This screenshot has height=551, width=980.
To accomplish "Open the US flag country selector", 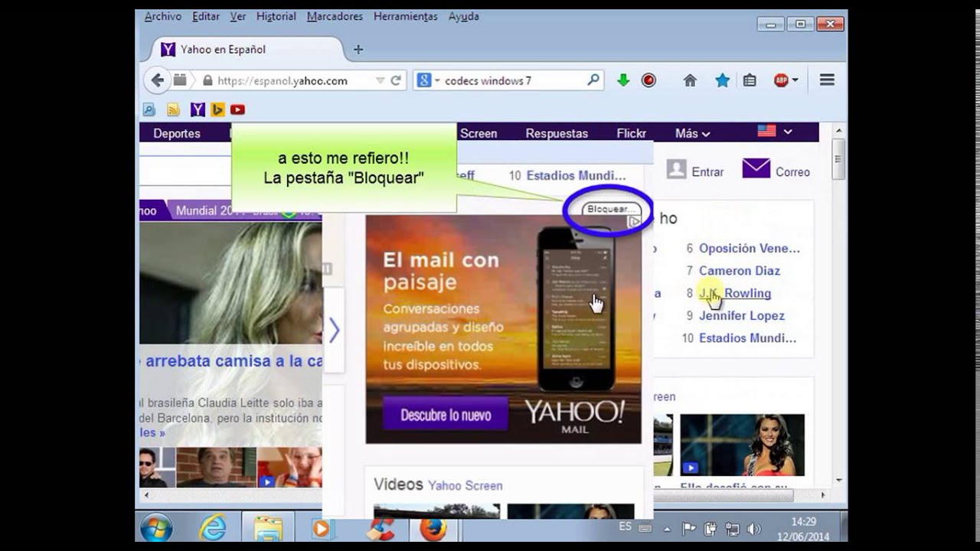I will [x=775, y=132].
